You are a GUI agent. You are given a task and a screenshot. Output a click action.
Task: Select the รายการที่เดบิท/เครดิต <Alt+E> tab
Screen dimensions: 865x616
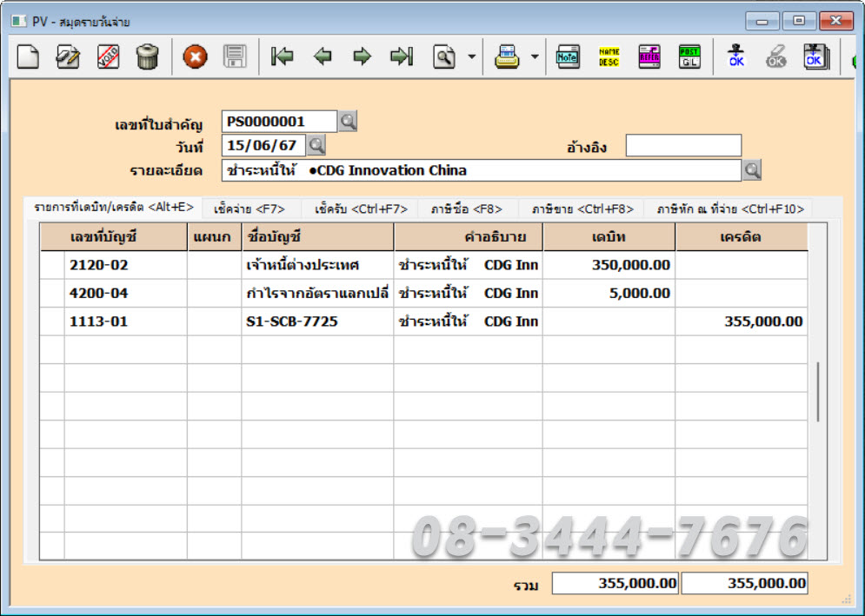click(114, 208)
